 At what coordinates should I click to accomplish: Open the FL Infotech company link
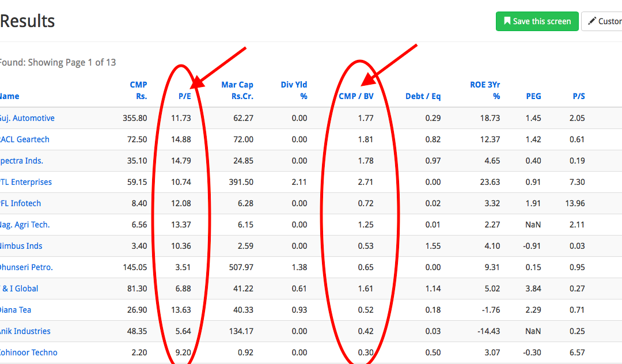coord(20,203)
